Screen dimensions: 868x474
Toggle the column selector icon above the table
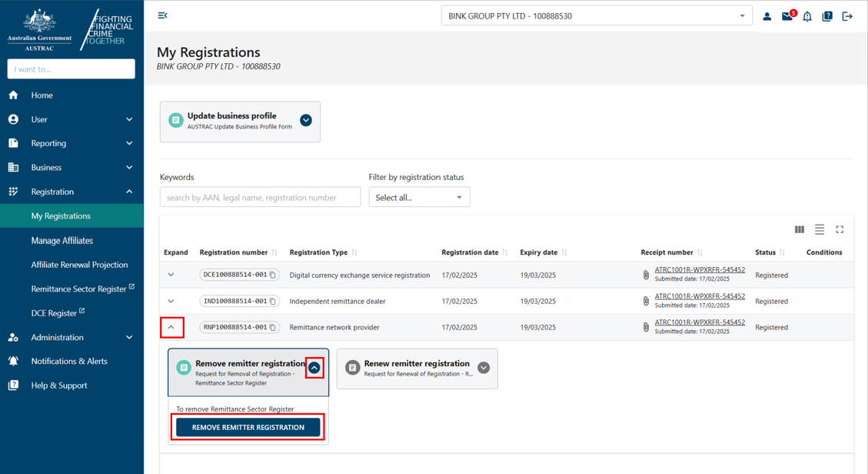[799, 229]
